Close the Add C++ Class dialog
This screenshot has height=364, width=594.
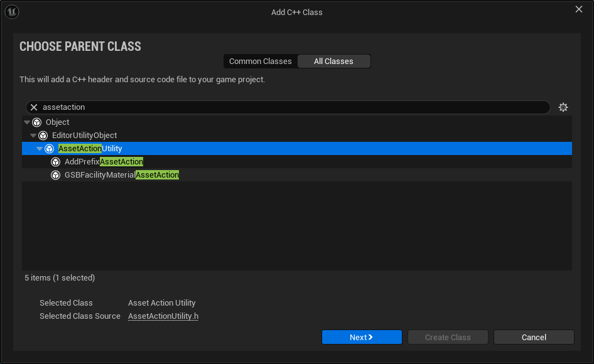[x=579, y=9]
